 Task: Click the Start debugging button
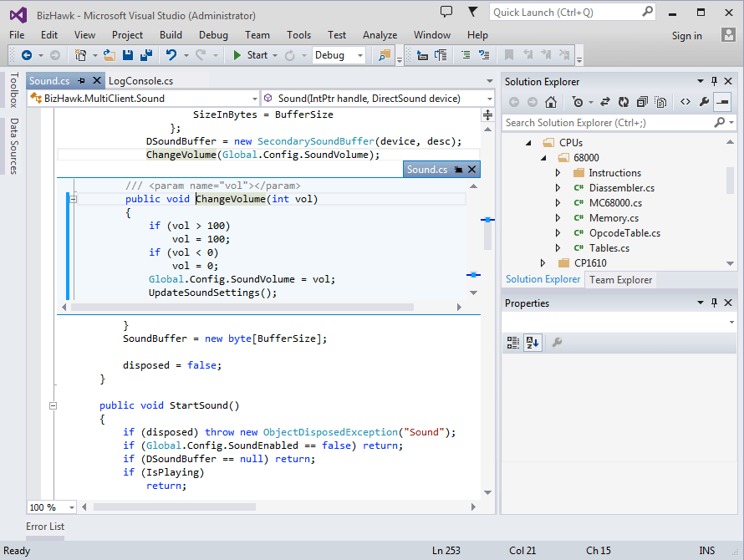pos(251,55)
